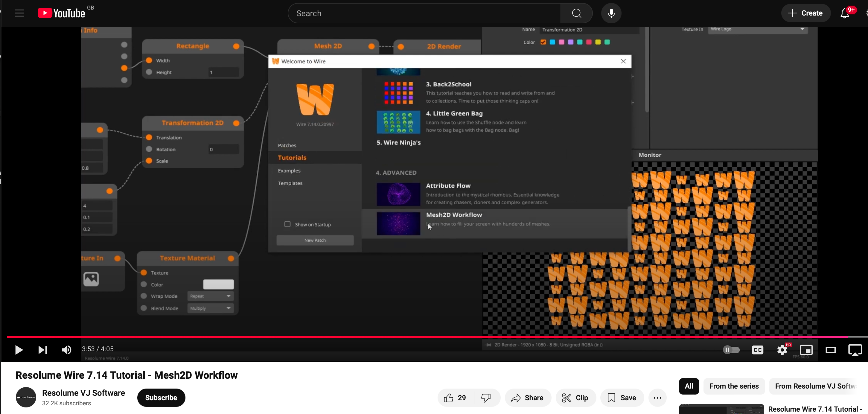Enable miniplayer mode
Image resolution: width=868 pixels, height=414 pixels.
(806, 350)
